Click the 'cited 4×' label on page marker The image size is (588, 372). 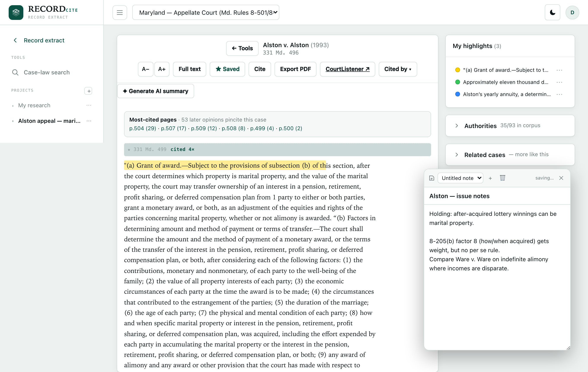click(x=182, y=149)
